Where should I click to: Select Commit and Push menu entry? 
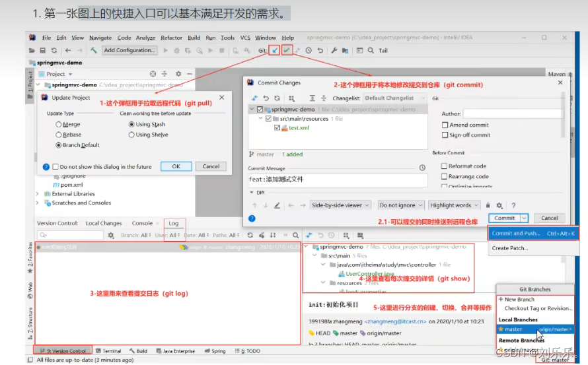(533, 233)
